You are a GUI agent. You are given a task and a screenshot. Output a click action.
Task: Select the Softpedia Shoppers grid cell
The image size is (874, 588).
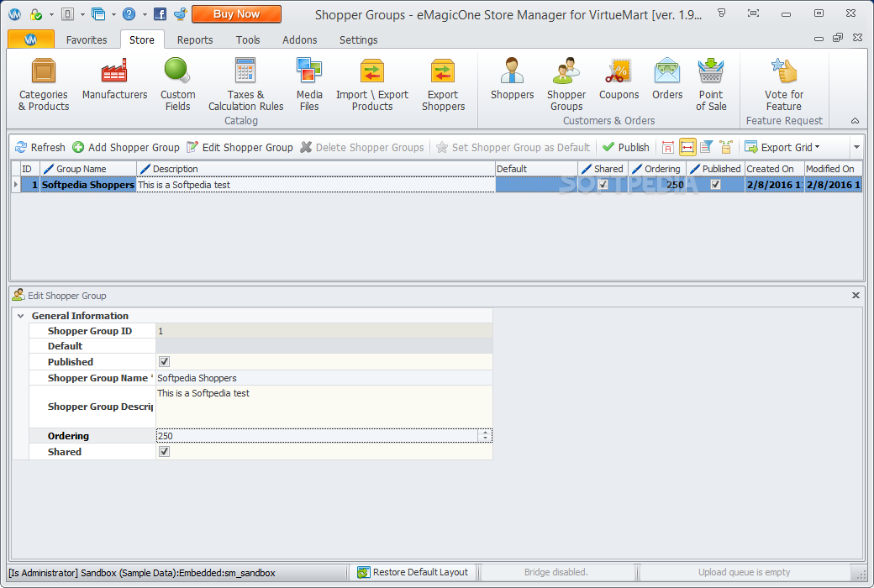88,185
